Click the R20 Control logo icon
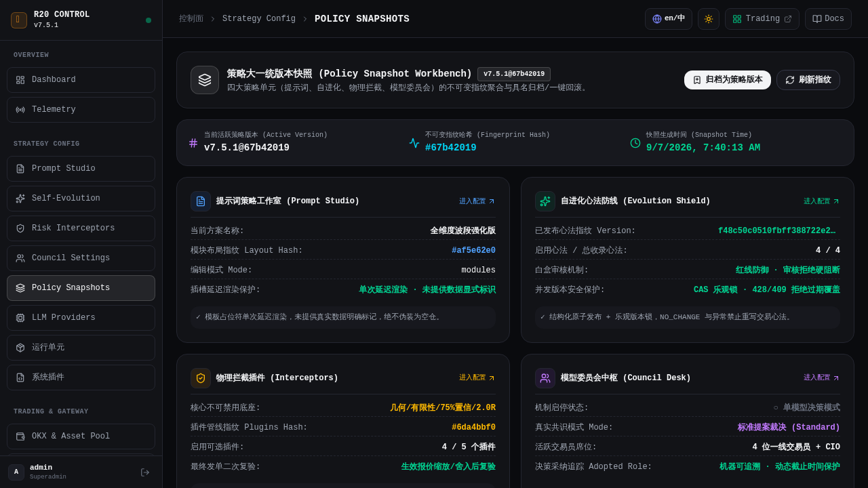This screenshot has height=488, width=868. pos(19,20)
